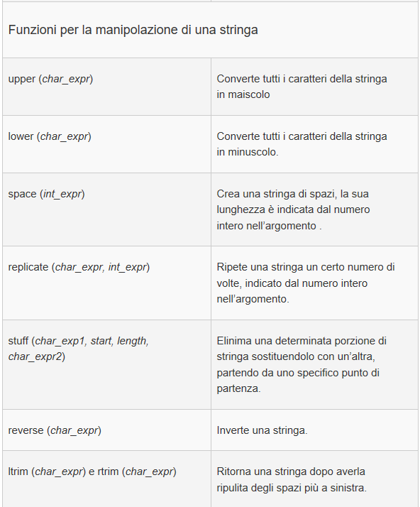Viewport: 420px width, 507px height.
Task: Click 'char_expr2' in the stuff function cell
Action: pyautogui.click(x=35, y=356)
